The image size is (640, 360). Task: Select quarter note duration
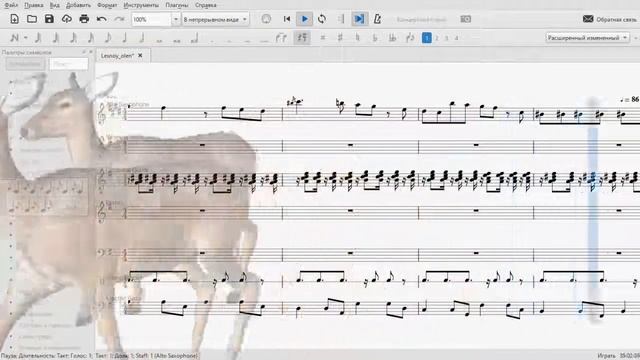(x=125, y=38)
